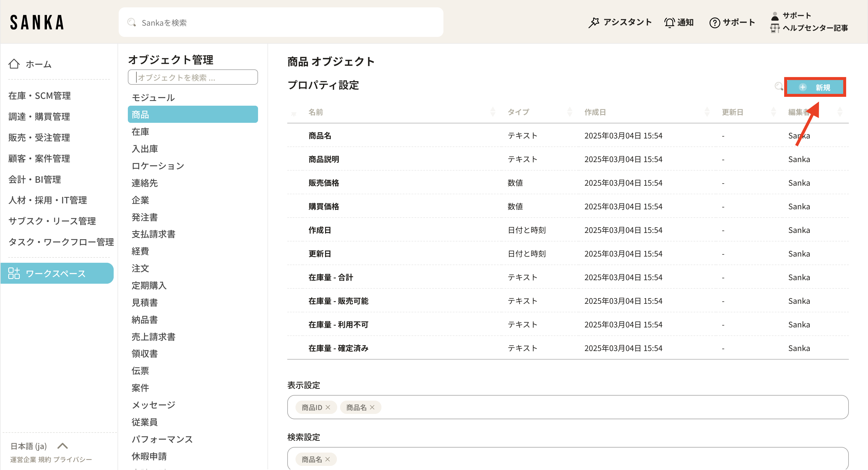
Task: Click the 新規 button
Action: point(815,87)
